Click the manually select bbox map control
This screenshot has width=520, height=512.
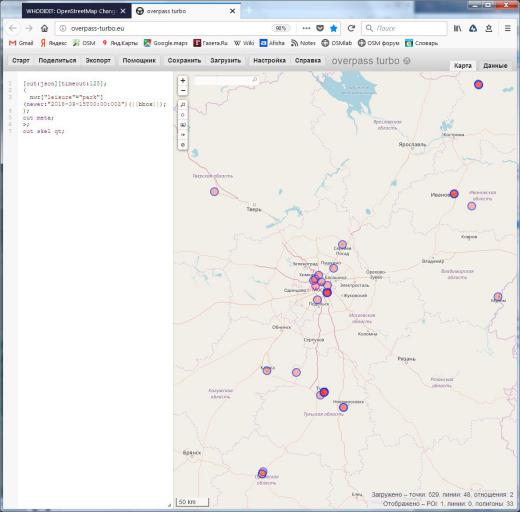tap(183, 125)
